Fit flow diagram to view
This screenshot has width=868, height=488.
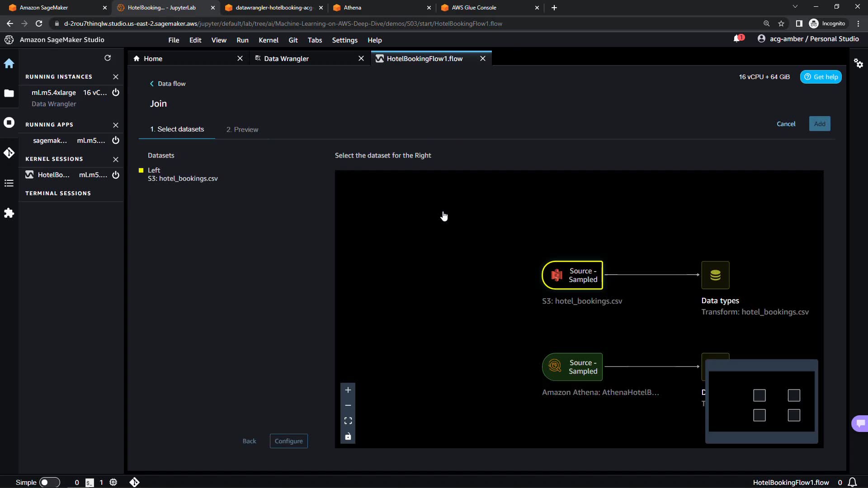348,421
